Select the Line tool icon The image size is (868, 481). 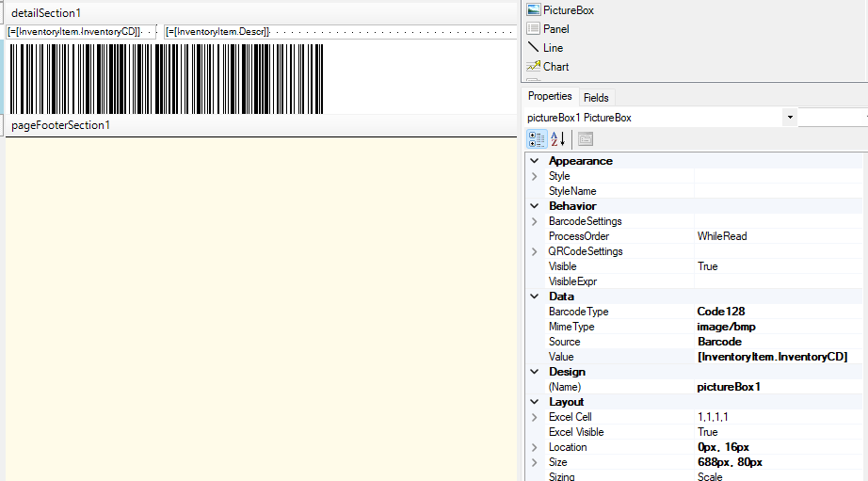533,48
